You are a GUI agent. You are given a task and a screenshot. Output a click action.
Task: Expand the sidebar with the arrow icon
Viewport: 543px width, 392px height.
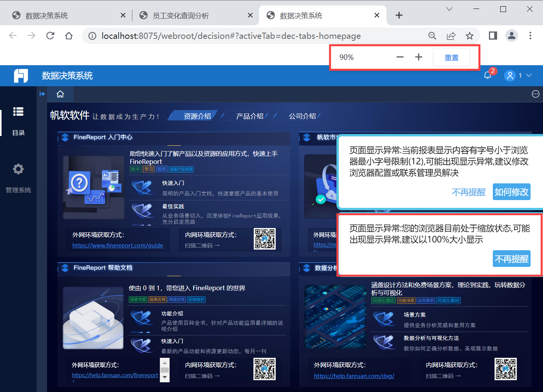[x=42, y=94]
